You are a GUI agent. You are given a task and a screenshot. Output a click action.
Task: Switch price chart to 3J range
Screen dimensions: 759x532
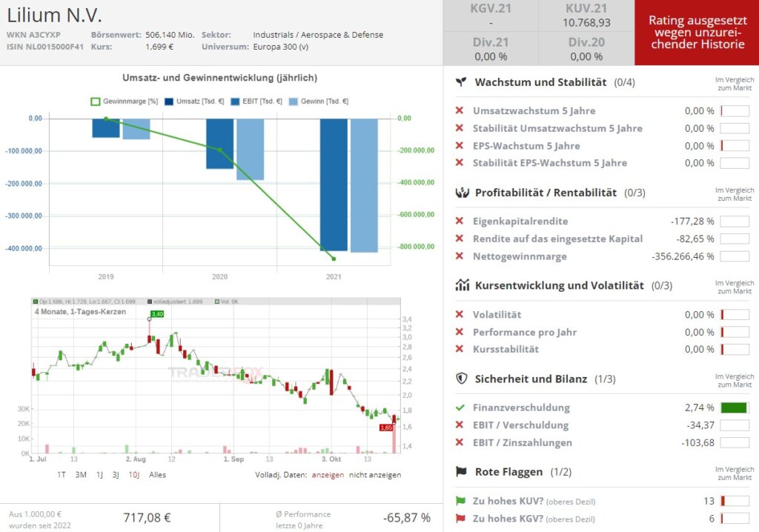click(x=115, y=475)
